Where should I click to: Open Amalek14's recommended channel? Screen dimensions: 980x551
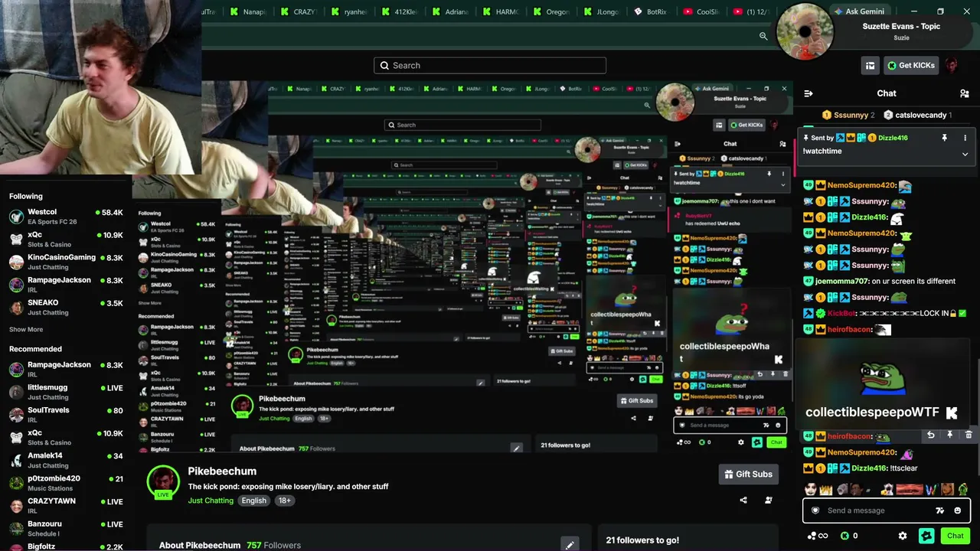tap(66, 460)
